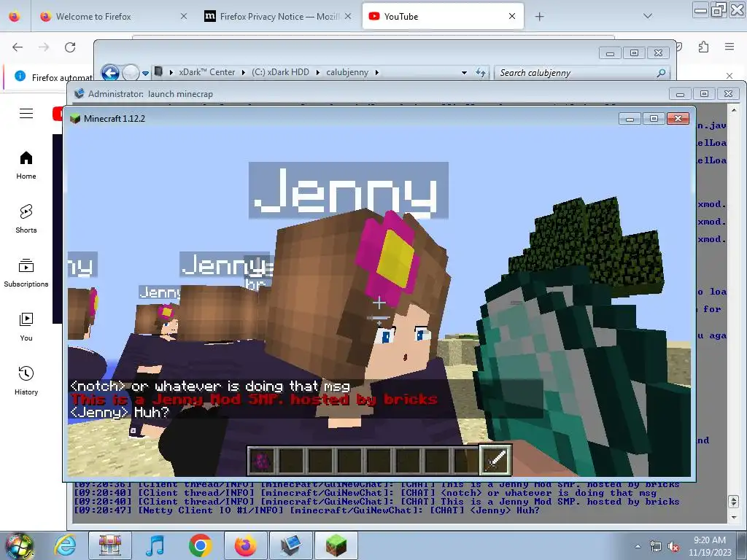The height and width of the screenshot is (560, 747).
Task: Refresh the Explorer calubjenny folder
Action: pyautogui.click(x=481, y=72)
